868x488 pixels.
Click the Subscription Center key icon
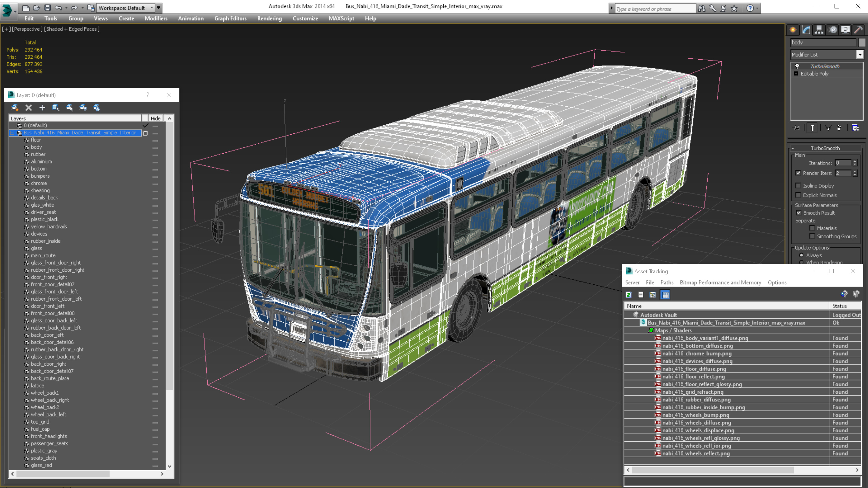(712, 8)
